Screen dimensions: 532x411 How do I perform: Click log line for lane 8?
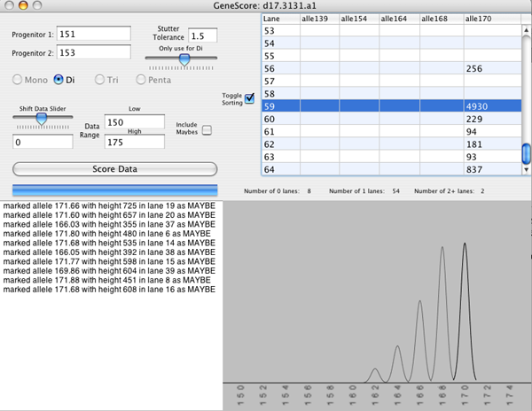pos(107,280)
